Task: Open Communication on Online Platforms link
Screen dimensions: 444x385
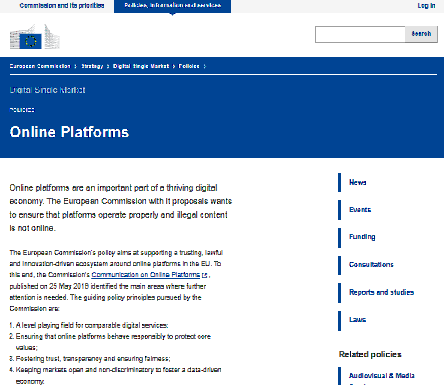Action: [146, 275]
